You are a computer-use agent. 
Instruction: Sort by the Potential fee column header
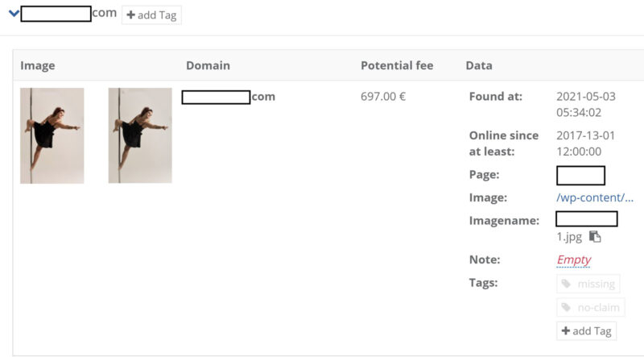(x=397, y=65)
